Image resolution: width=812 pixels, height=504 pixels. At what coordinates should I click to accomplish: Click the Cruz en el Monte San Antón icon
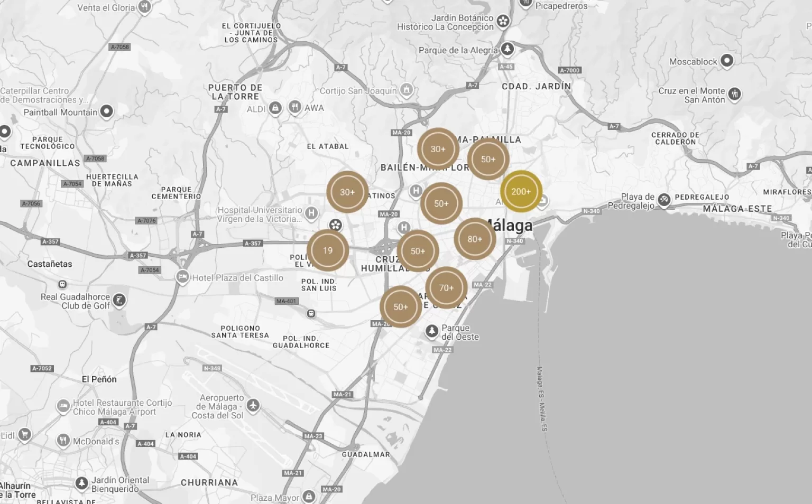pyautogui.click(x=734, y=94)
